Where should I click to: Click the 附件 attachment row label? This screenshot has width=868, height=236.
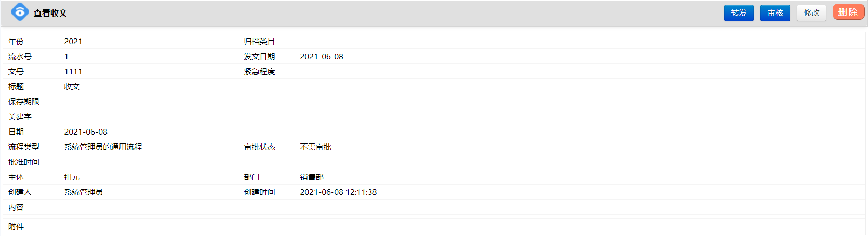click(16, 226)
